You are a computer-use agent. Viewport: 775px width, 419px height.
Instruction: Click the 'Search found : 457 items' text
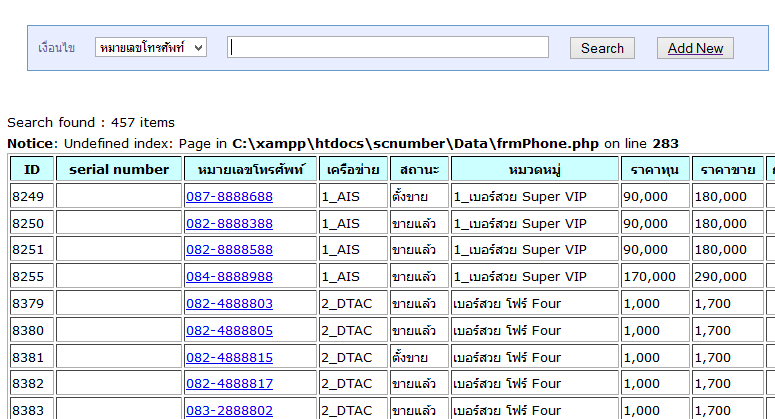coord(91,123)
